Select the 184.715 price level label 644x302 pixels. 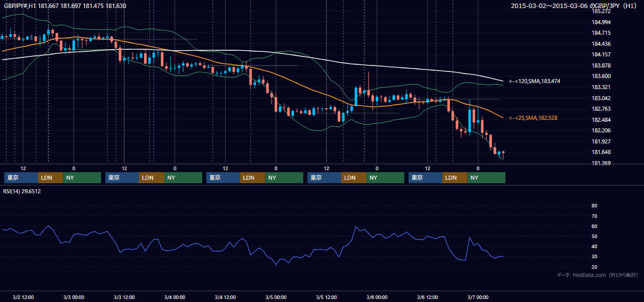click(x=601, y=33)
